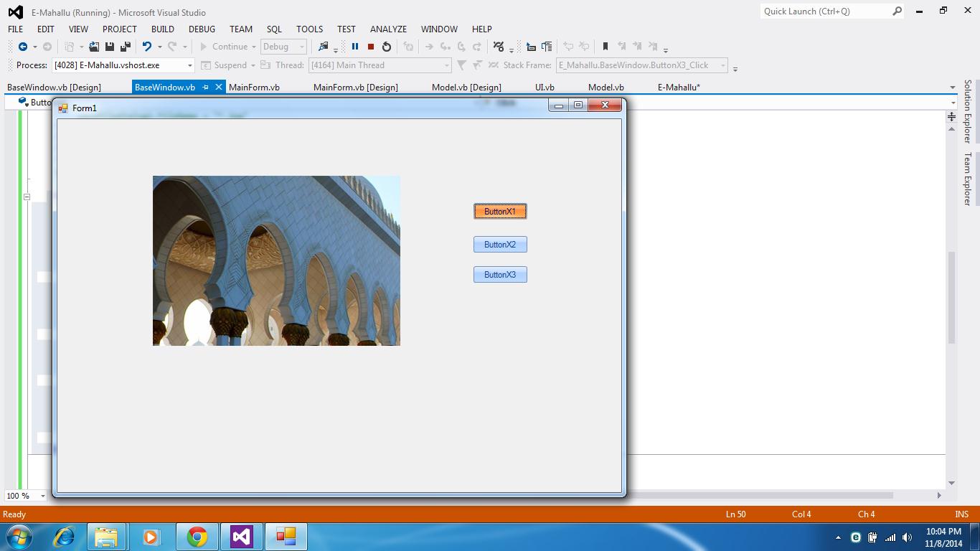
Task: Restart the debug session
Action: 387,47
